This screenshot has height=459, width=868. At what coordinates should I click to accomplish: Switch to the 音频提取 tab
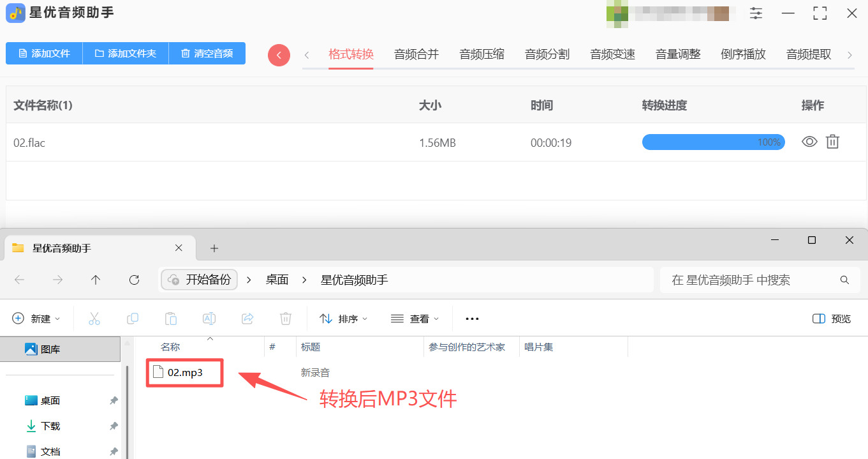(809, 54)
